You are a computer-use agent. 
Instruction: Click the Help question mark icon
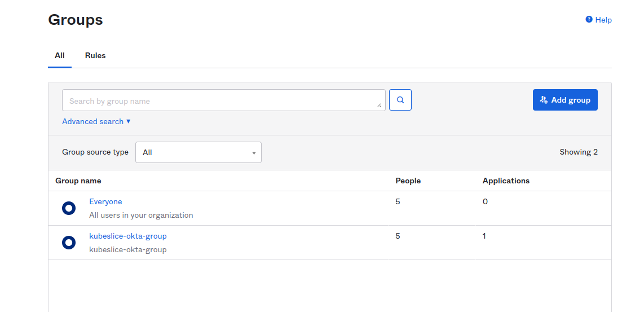coord(589,19)
